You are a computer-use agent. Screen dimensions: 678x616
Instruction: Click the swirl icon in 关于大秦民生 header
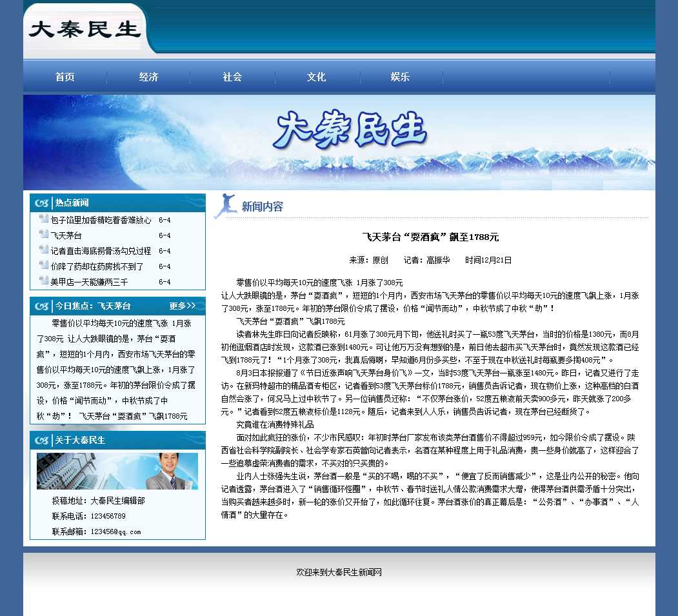click(43, 441)
